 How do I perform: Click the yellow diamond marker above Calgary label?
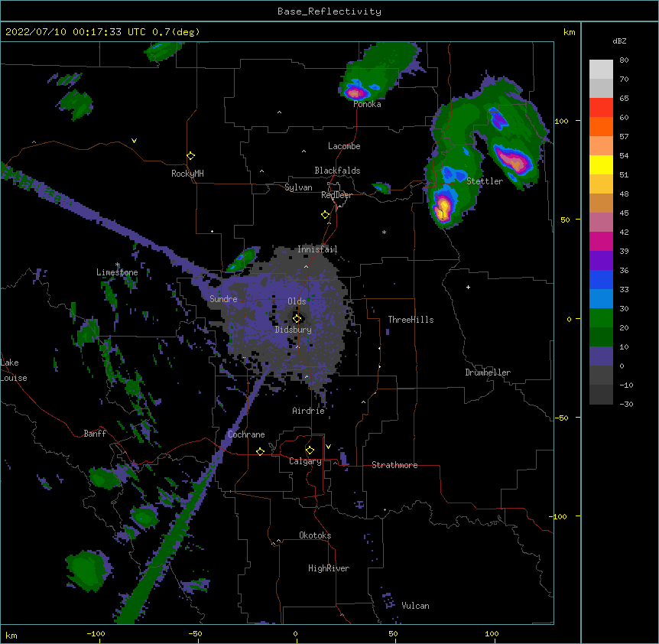point(310,450)
